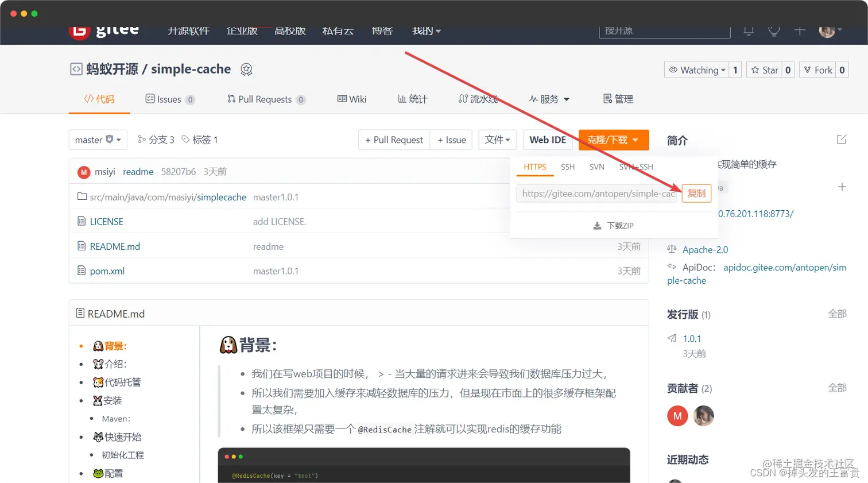Image resolution: width=868 pixels, height=483 pixels.
Task: Click the plus icon to create new repository
Action: pos(799,31)
